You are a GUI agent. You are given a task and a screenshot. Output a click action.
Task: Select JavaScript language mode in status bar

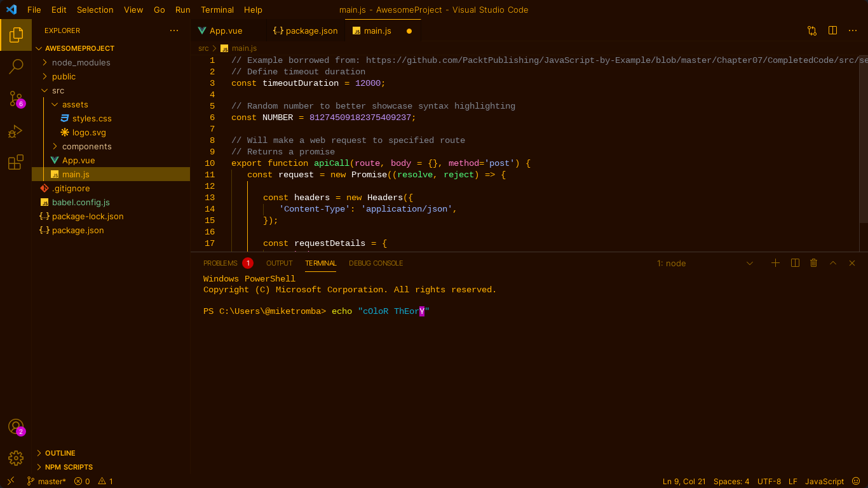tap(824, 482)
